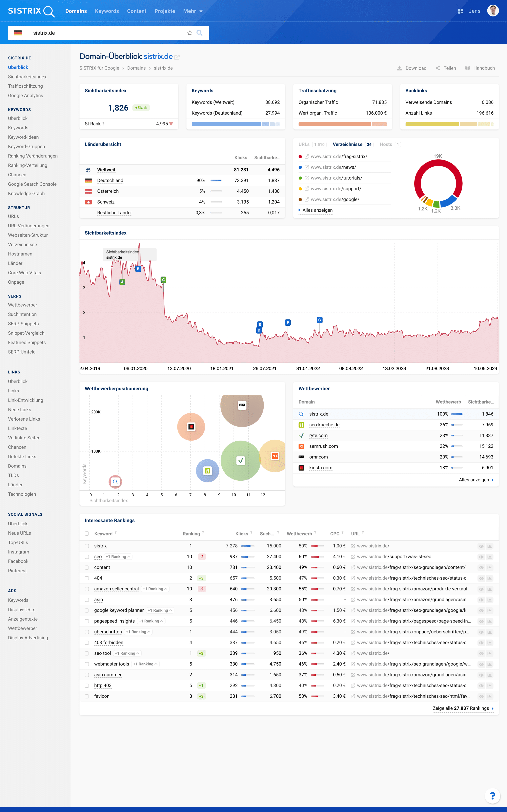Viewport: 507px width, 812px height.
Task: Open the user avatar profile picture
Action: (493, 11)
